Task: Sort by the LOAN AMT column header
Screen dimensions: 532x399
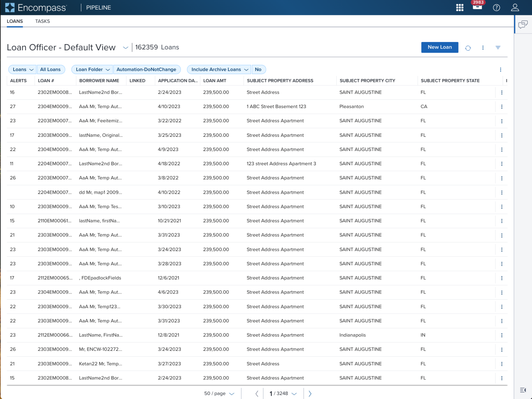Action: tap(215, 81)
